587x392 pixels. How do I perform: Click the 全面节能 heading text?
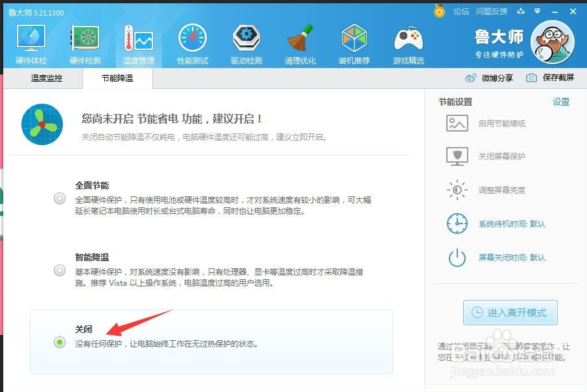tap(92, 185)
